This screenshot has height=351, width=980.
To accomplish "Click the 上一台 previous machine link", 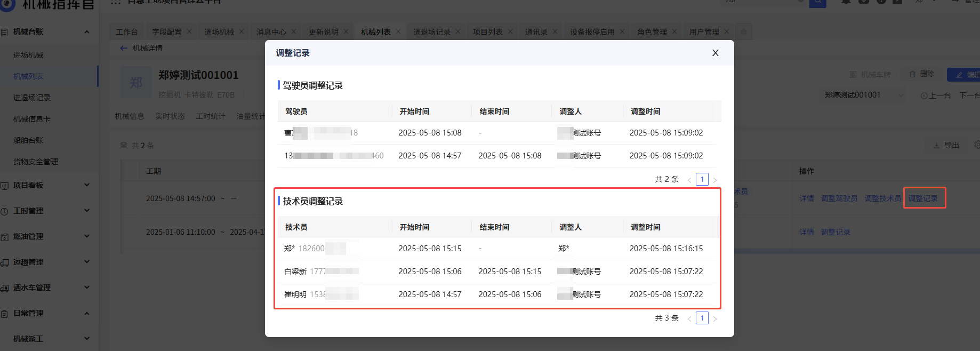I will (x=936, y=95).
